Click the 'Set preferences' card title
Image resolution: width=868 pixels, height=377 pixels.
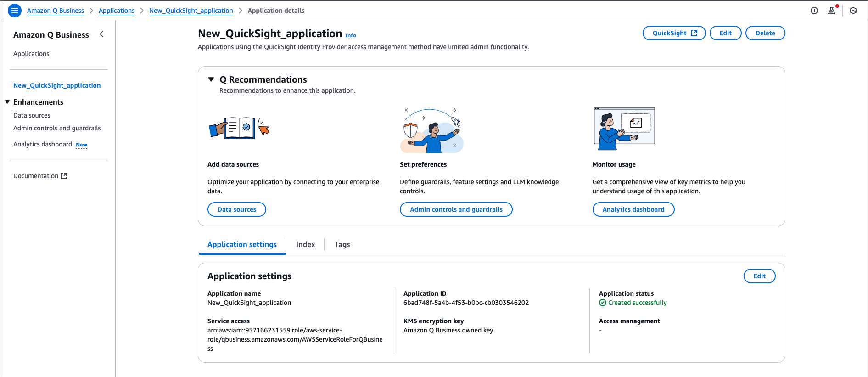click(423, 164)
